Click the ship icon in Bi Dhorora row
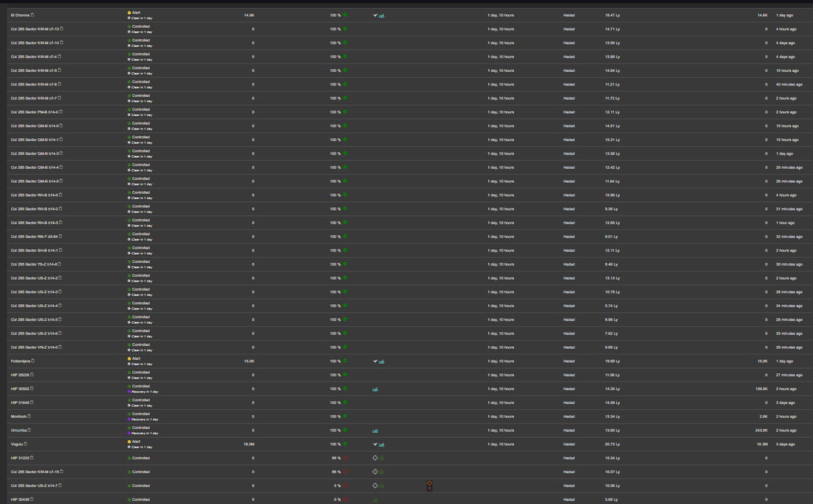 (375, 15)
